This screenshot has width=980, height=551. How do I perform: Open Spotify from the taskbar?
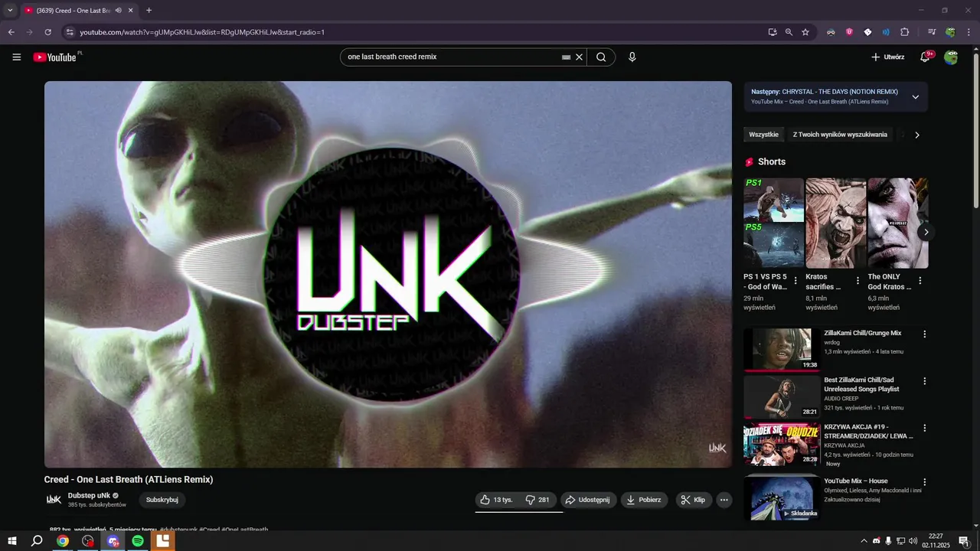138,541
